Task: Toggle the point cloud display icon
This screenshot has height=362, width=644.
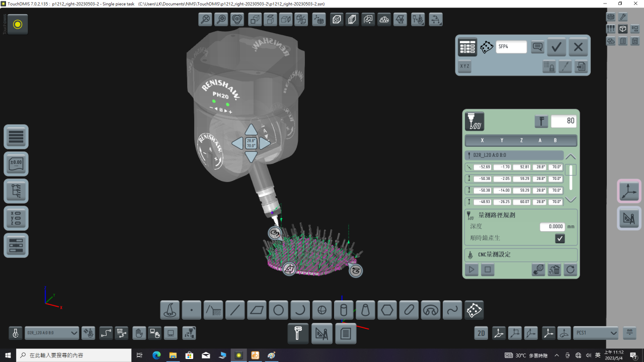Action: [x=384, y=20]
